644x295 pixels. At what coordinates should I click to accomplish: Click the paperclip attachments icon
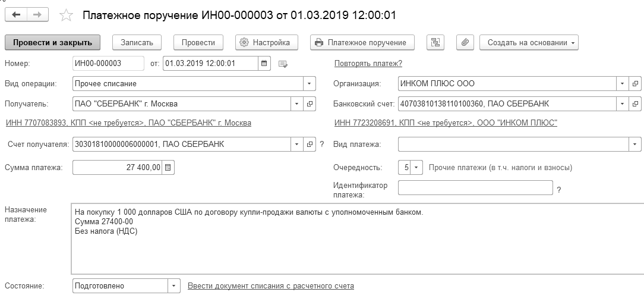coord(465,42)
